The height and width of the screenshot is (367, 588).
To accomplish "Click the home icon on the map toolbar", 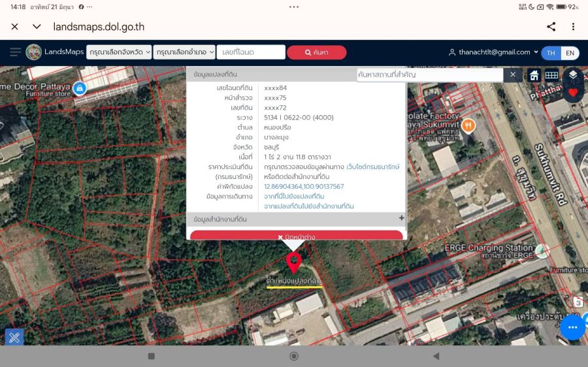I will [534, 75].
